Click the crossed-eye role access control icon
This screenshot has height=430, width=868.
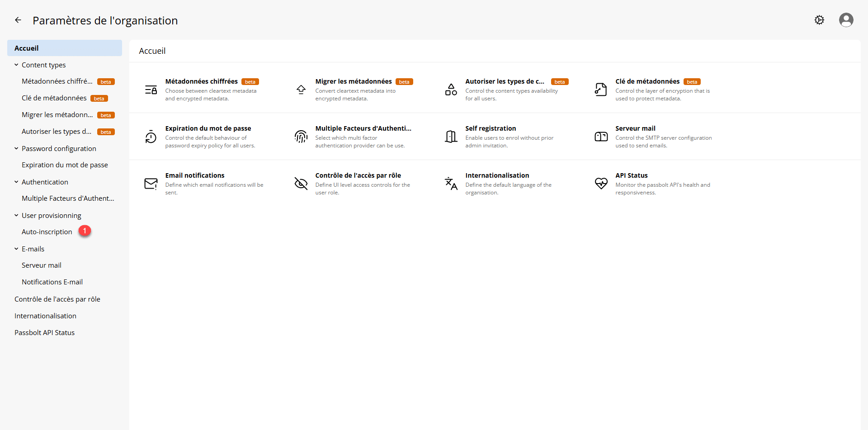click(301, 183)
